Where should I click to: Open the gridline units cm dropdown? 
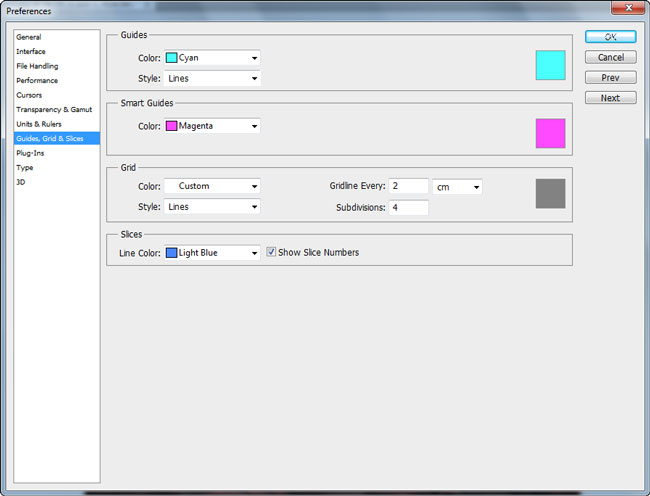pos(457,187)
